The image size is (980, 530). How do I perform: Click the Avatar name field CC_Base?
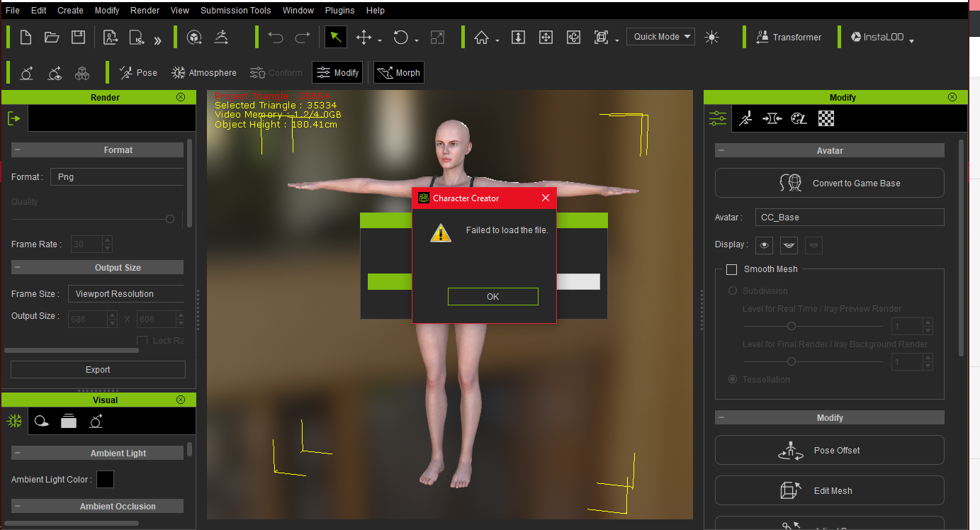tap(849, 218)
